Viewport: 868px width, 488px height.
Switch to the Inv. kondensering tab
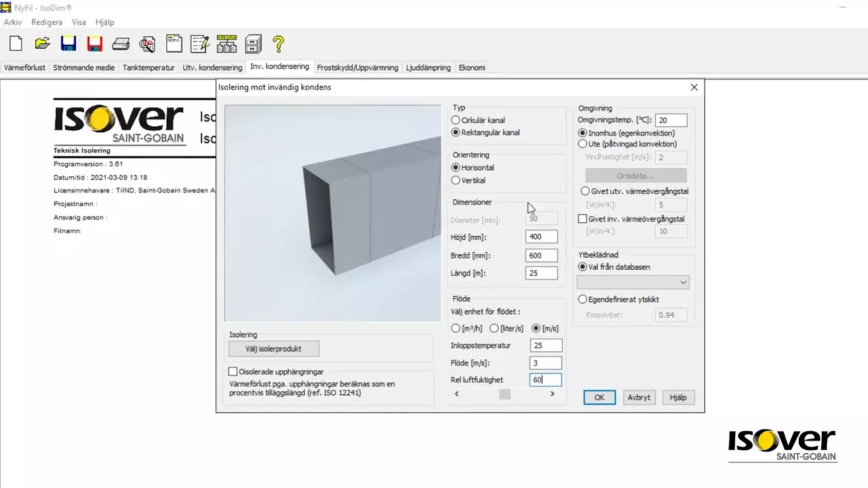click(x=279, y=66)
